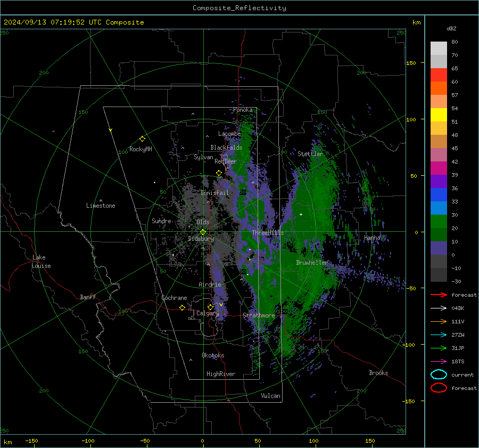Select the purple 36-39 dBZ swatch
This screenshot has height=448, width=479.
pos(439,182)
